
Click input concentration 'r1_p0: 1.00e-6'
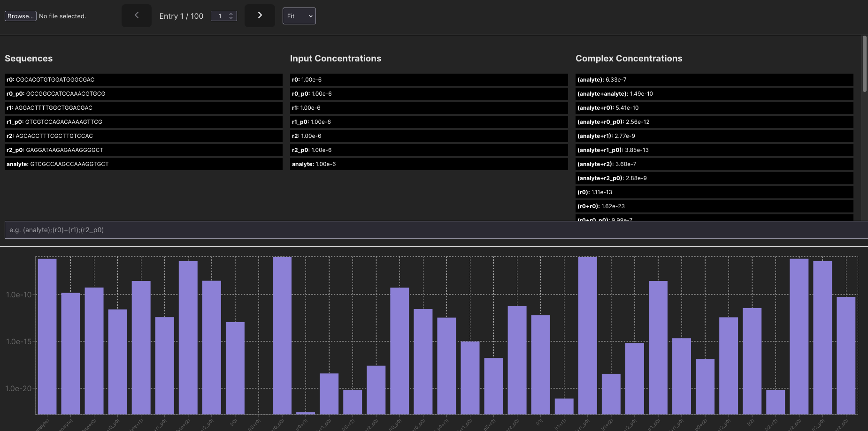(x=429, y=122)
